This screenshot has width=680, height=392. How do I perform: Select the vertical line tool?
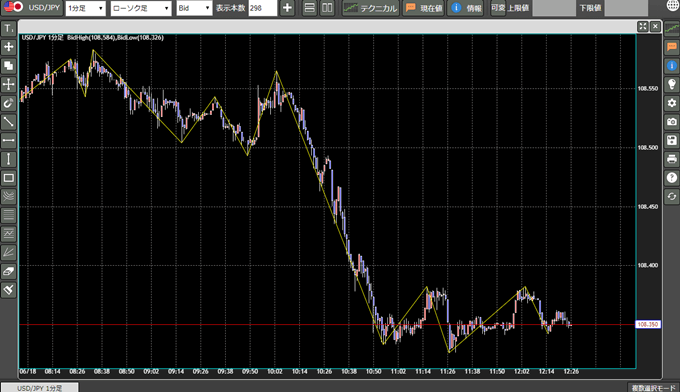tap(8, 159)
